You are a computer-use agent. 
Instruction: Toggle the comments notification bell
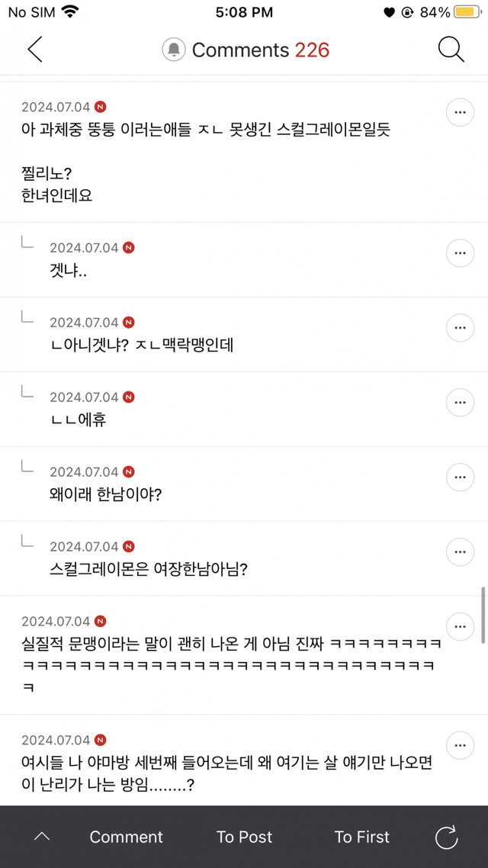click(174, 50)
